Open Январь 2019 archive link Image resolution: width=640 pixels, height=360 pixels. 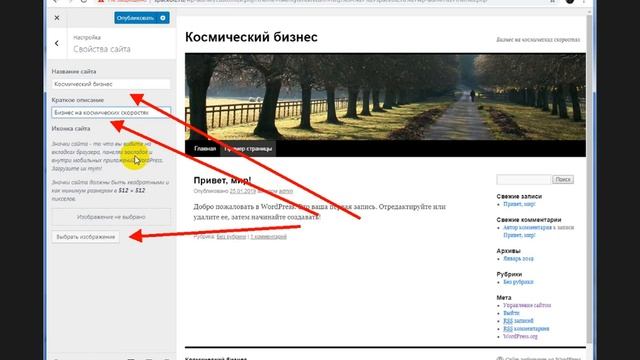(518, 259)
